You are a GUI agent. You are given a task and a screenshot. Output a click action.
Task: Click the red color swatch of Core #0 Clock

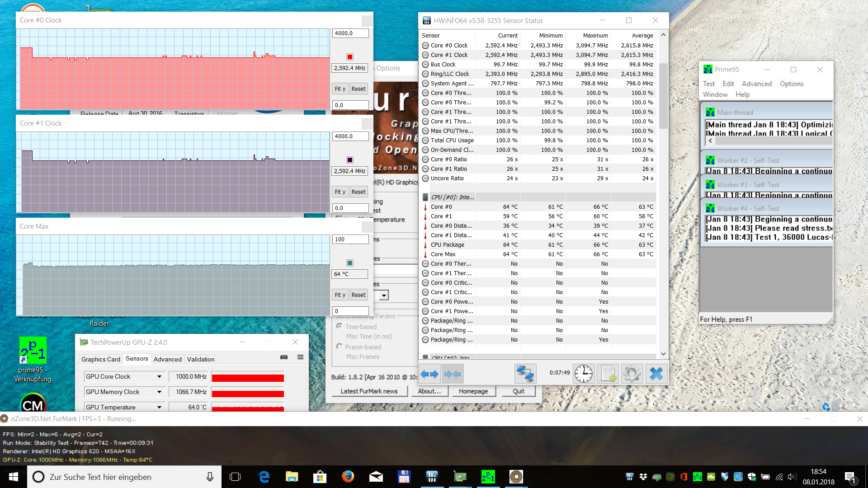[349, 57]
